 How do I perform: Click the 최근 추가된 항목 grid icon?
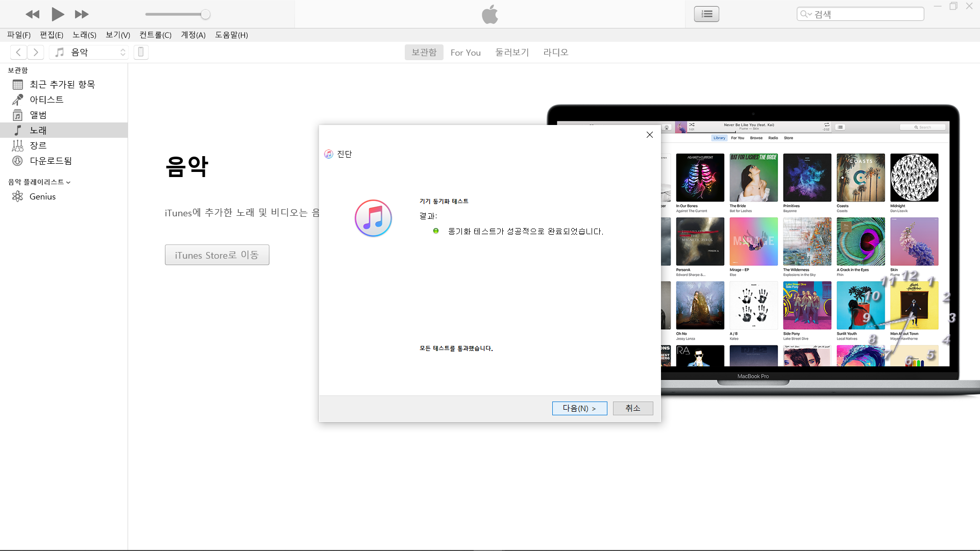[x=18, y=84]
